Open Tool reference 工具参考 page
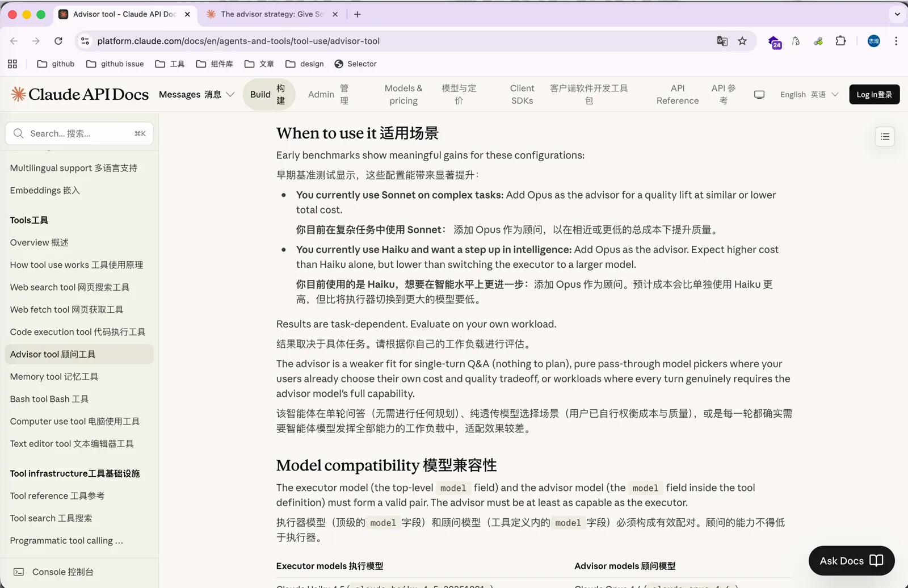The height and width of the screenshot is (588, 908). pyautogui.click(x=57, y=496)
